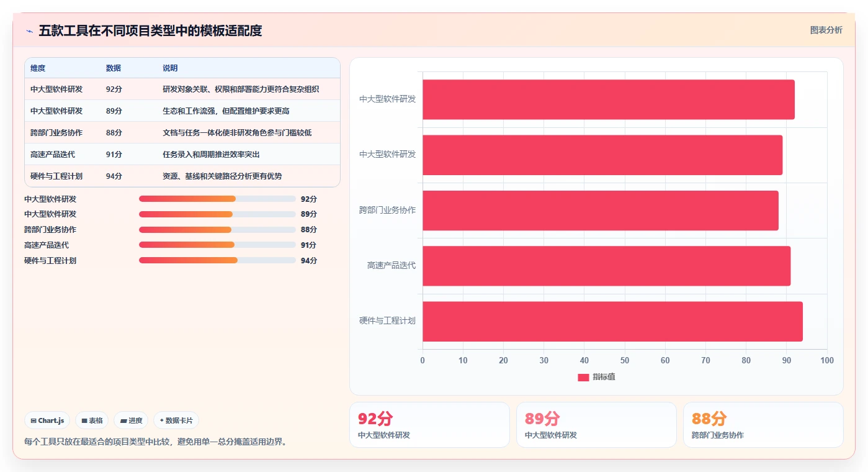Click the 89分 progress bar

pyautogui.click(x=217, y=214)
